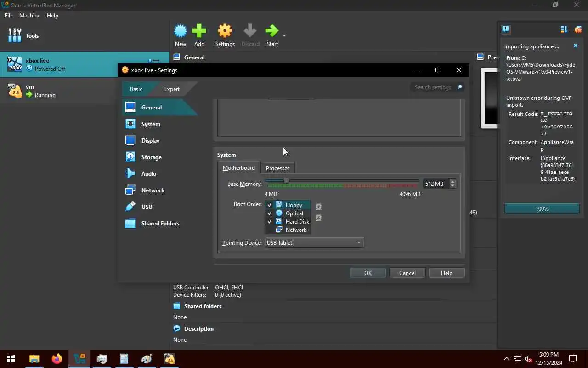
Task: Click the clear all notifications icon
Action: pyautogui.click(x=578, y=29)
